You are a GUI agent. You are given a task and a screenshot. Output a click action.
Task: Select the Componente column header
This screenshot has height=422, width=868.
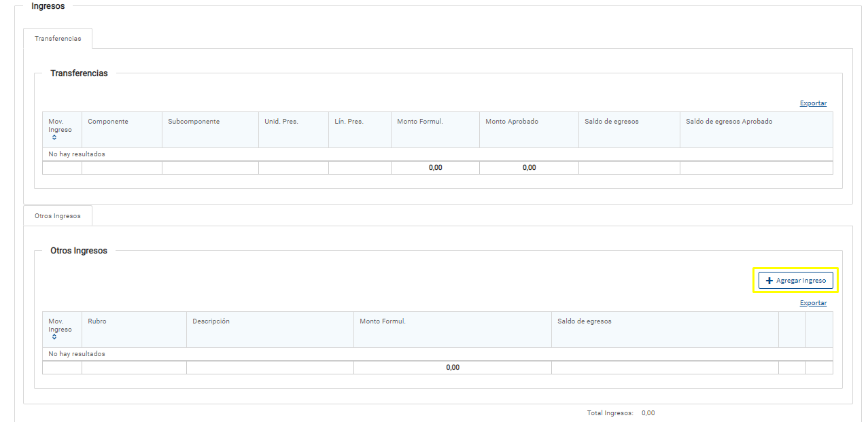pyautogui.click(x=108, y=122)
